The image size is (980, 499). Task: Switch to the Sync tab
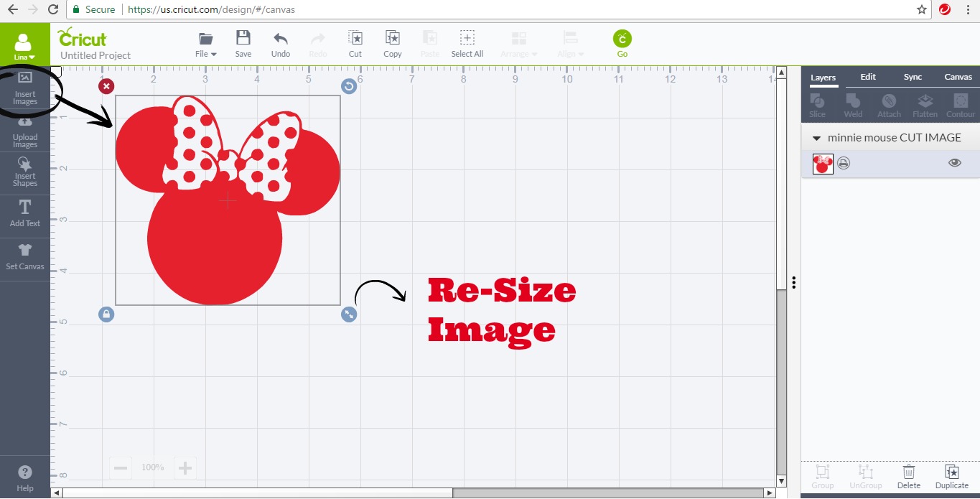tap(913, 78)
